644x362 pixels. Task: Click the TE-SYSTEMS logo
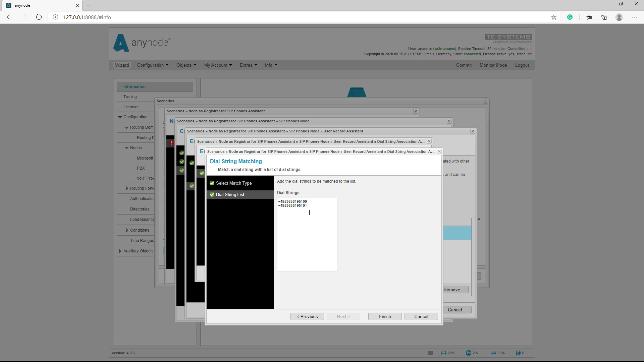pos(508,38)
